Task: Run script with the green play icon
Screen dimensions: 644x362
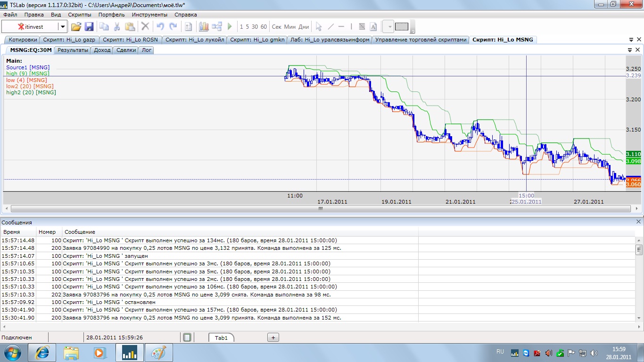Action: click(x=230, y=27)
